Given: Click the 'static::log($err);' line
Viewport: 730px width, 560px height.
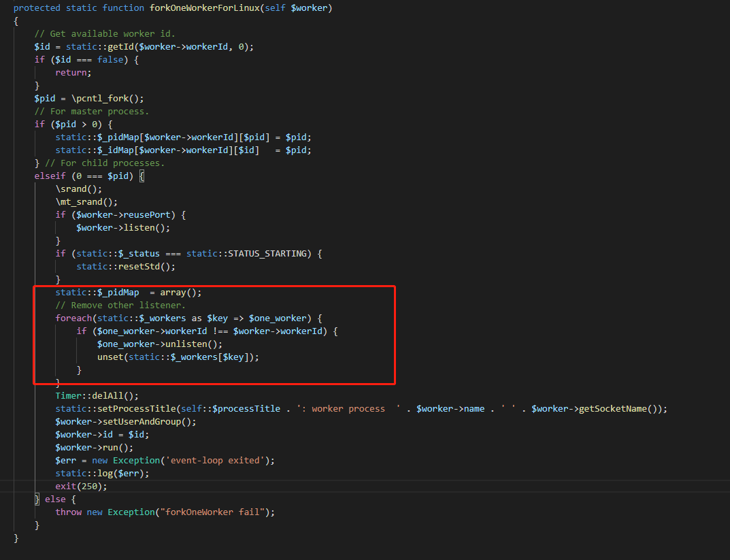Looking at the screenshot, I should coord(102,474).
